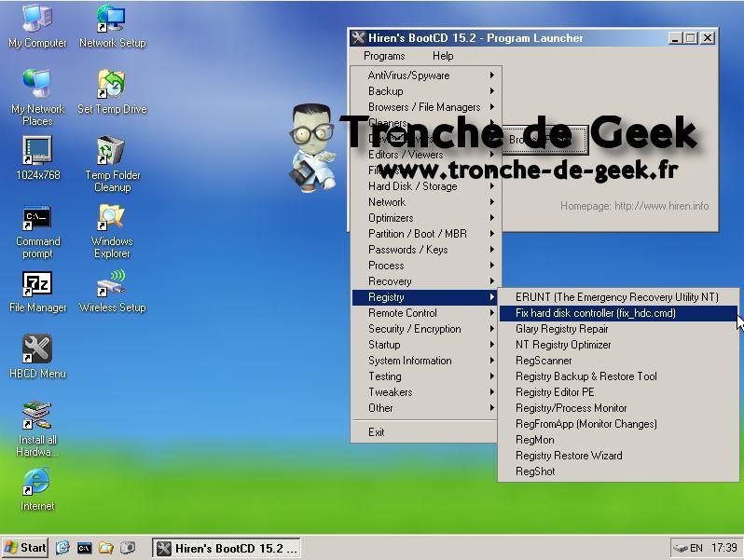
Task: Click the Start button on taskbar
Action: coord(25,548)
